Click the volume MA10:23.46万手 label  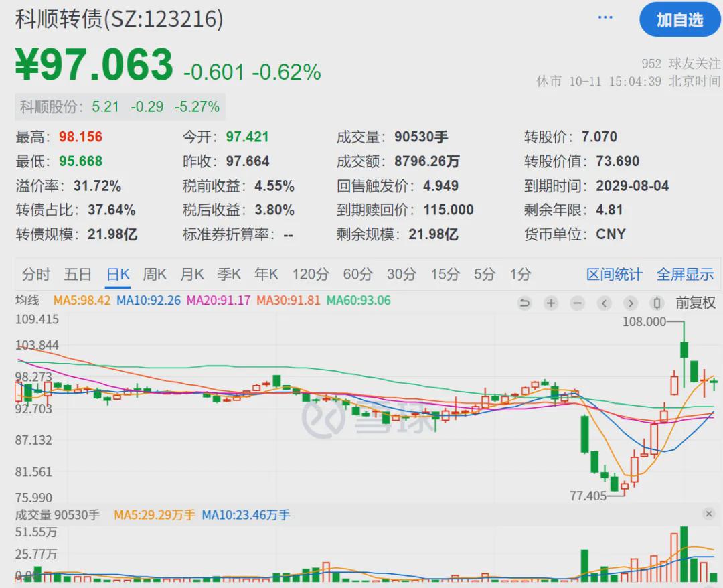click(246, 515)
